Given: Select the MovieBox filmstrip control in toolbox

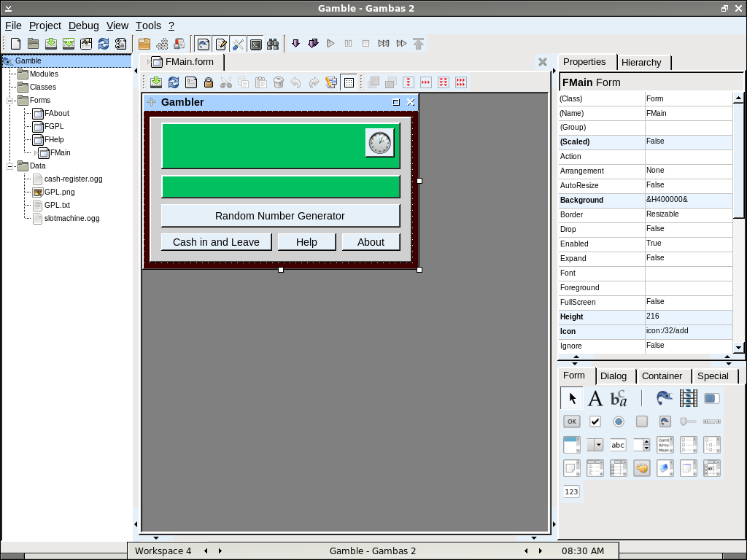Looking at the screenshot, I should pyautogui.click(x=688, y=398).
